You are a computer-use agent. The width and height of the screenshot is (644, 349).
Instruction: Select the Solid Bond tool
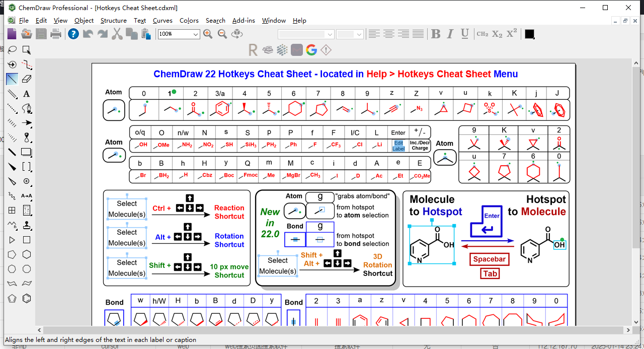tap(11, 80)
